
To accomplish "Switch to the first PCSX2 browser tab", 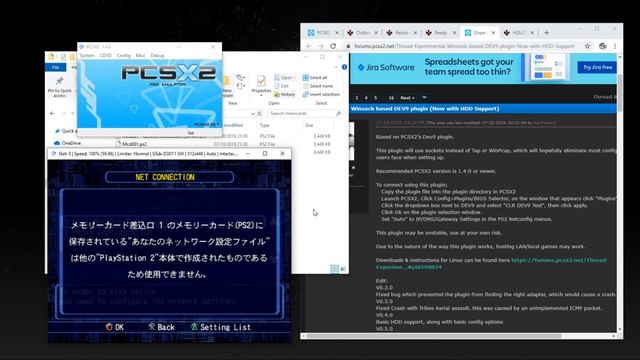I will (x=323, y=33).
